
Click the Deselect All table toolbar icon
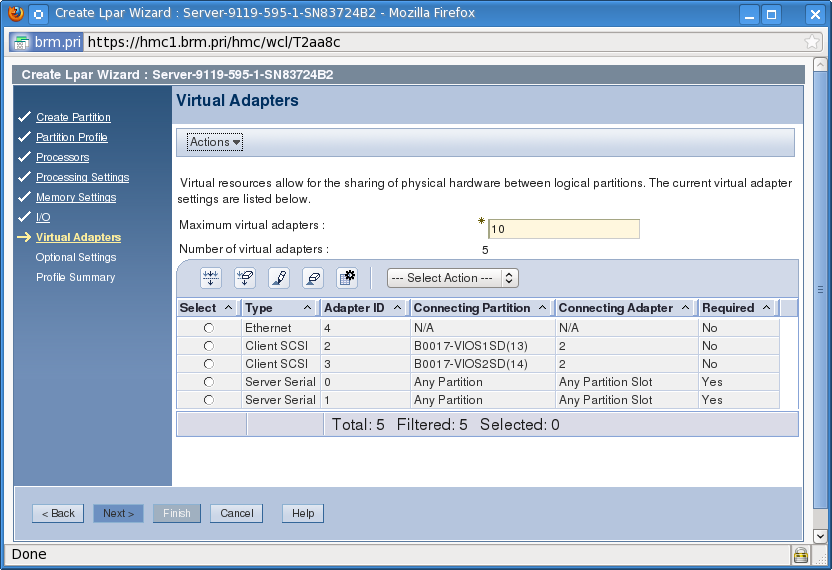pyautogui.click(x=245, y=278)
